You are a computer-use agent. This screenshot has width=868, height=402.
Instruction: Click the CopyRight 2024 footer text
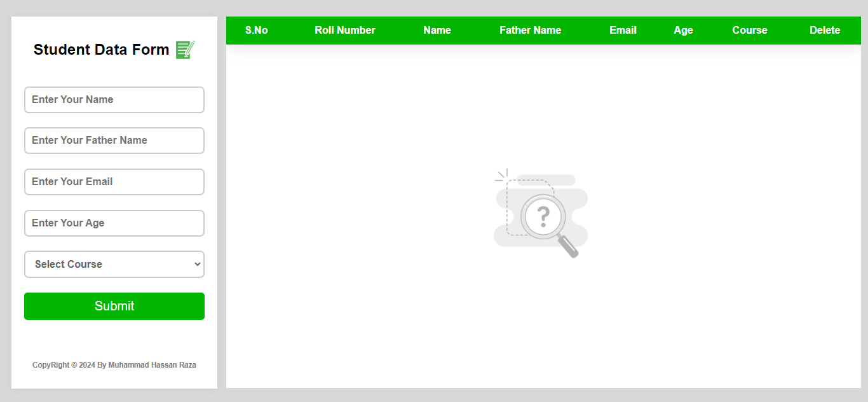pyautogui.click(x=114, y=365)
